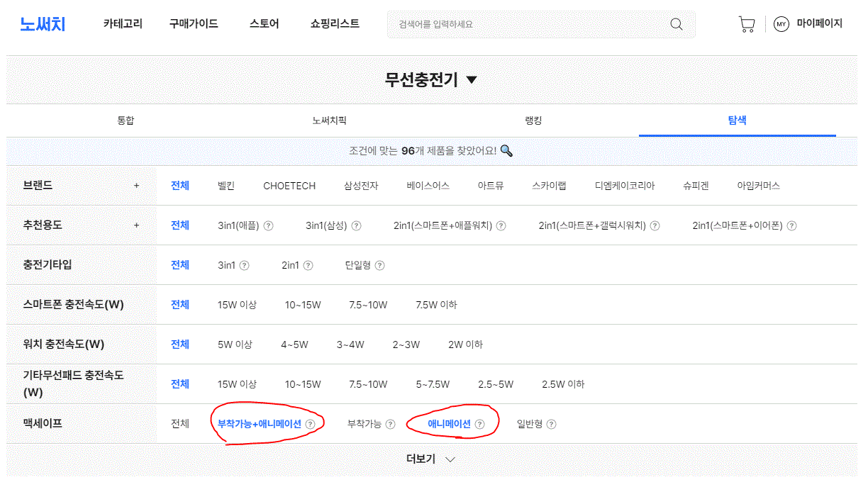The height and width of the screenshot is (487, 868).
Task: Show help for 2in1(스마트폰+이어폰)
Action: click(791, 225)
